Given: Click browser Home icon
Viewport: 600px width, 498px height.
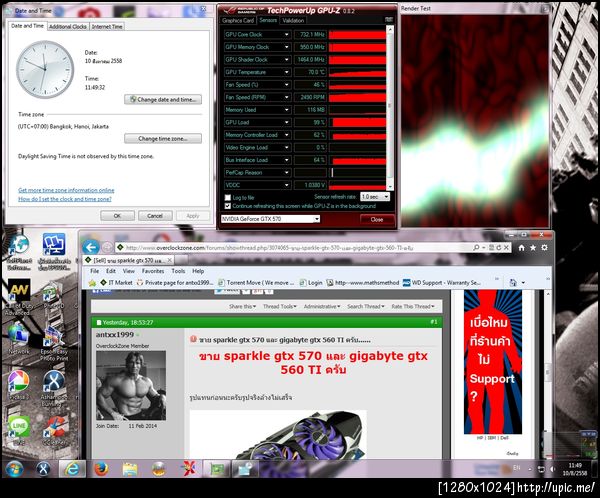Looking at the screenshot, I should point(521,248).
